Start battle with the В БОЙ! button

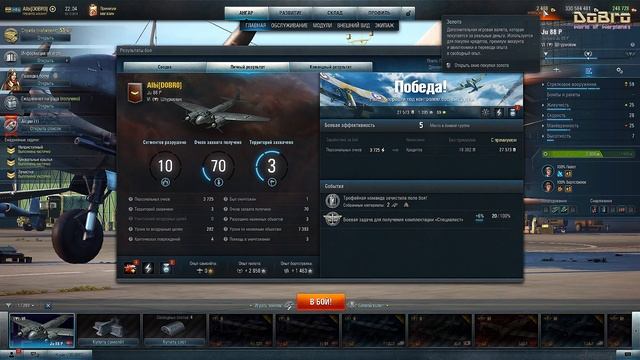(x=320, y=302)
